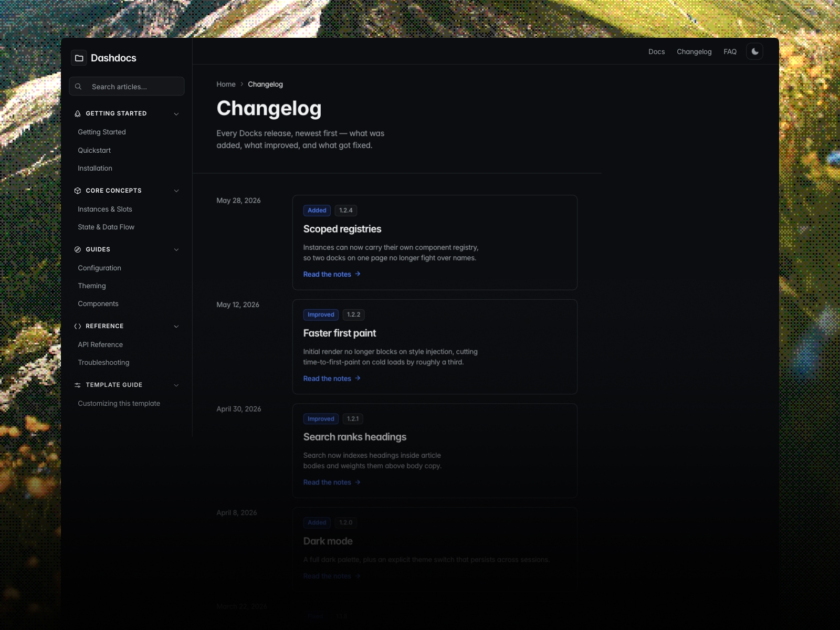Viewport: 840px width, 630px height.
Task: Open the Search ranks headings entry title
Action: tap(355, 437)
